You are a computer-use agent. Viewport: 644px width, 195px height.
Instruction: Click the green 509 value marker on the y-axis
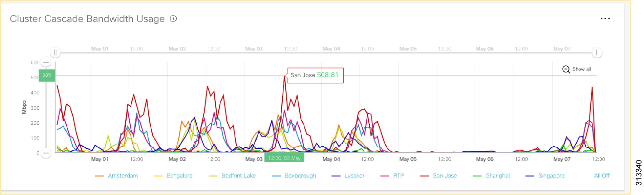(x=47, y=75)
